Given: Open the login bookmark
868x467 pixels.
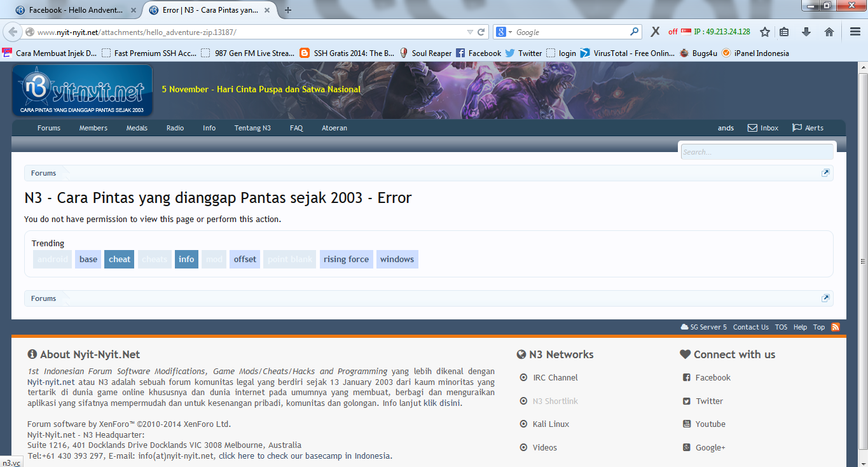Looking at the screenshot, I should click(x=561, y=53).
